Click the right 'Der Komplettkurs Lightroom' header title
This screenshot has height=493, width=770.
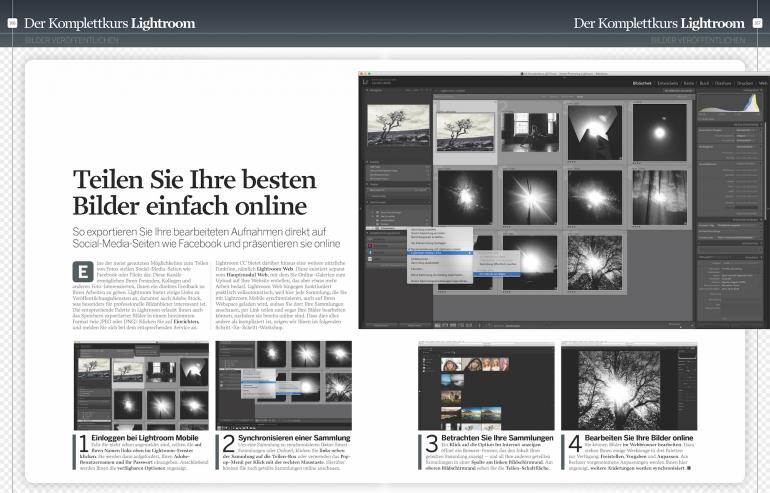tap(659, 23)
